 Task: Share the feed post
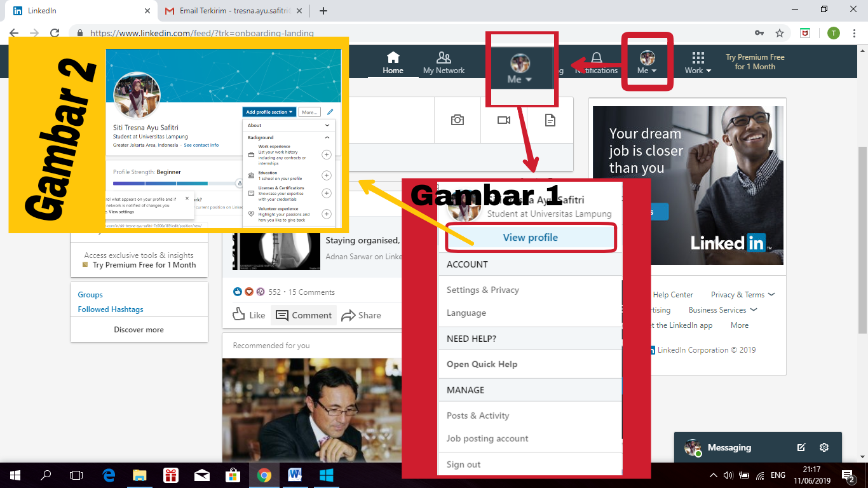click(361, 315)
